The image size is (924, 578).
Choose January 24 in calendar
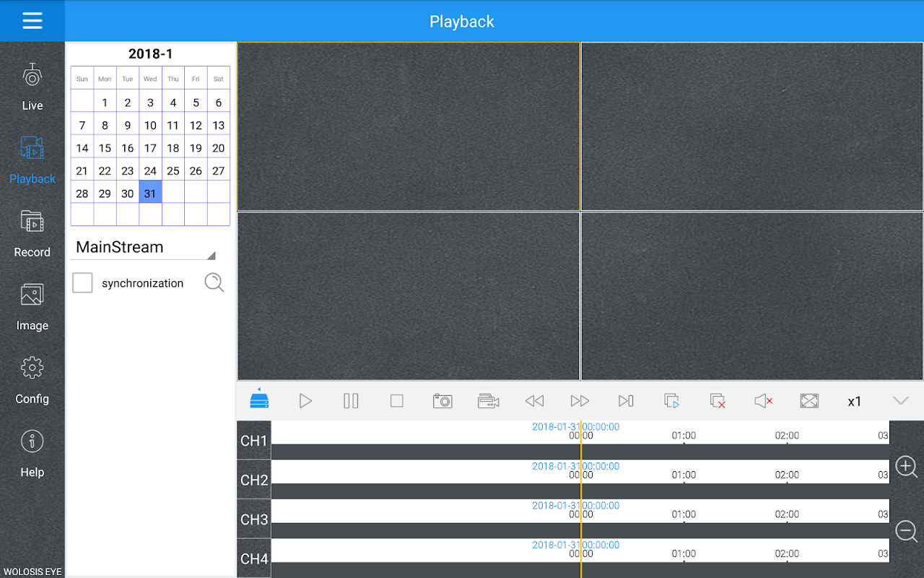point(150,171)
